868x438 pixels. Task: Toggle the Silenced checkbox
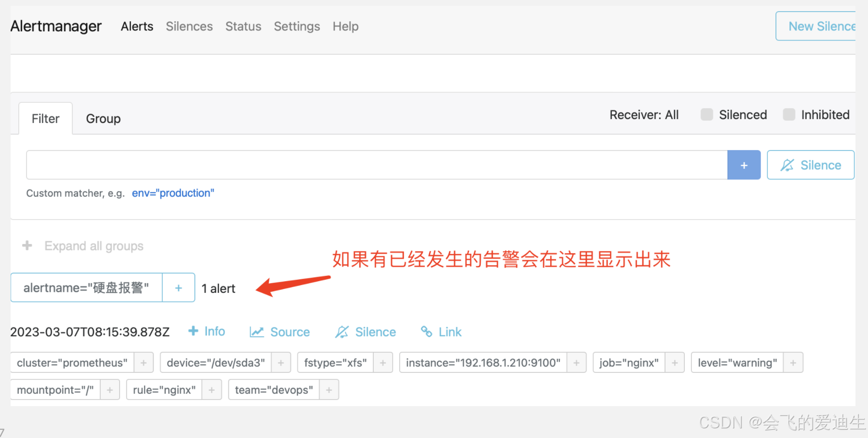coord(707,115)
